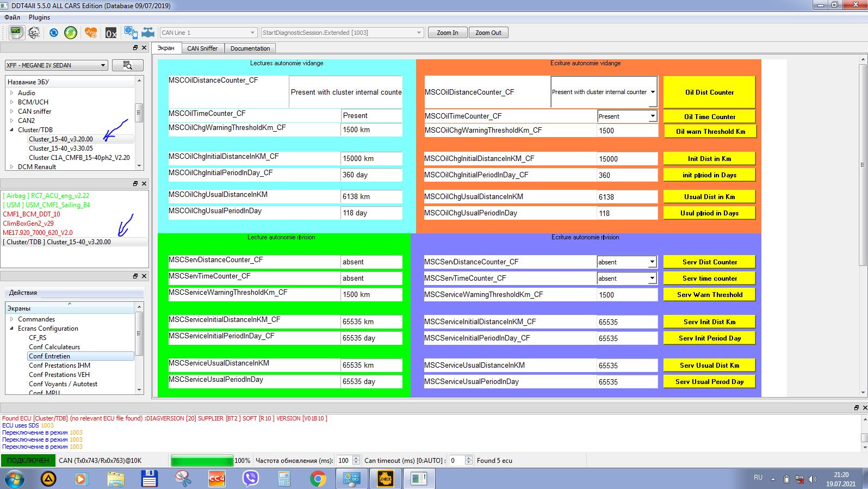Screen dimensions: 868x489
Task: Open the XFF - MEGANE IV SEDAN dropdown
Action: point(57,65)
